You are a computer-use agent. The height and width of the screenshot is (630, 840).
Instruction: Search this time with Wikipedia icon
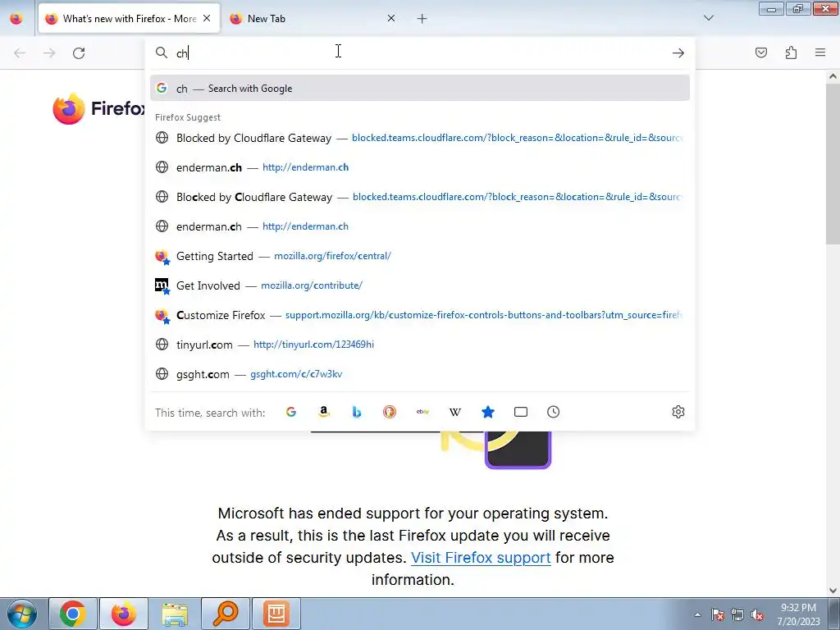point(454,412)
